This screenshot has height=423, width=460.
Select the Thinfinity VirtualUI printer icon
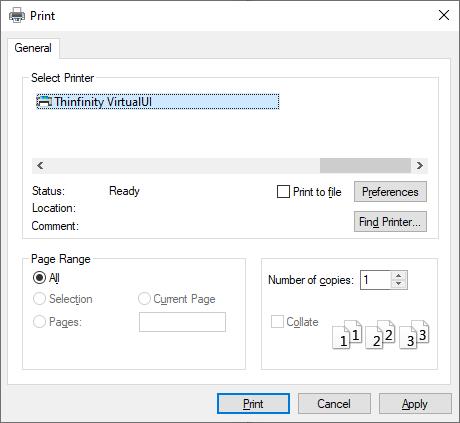coord(44,101)
